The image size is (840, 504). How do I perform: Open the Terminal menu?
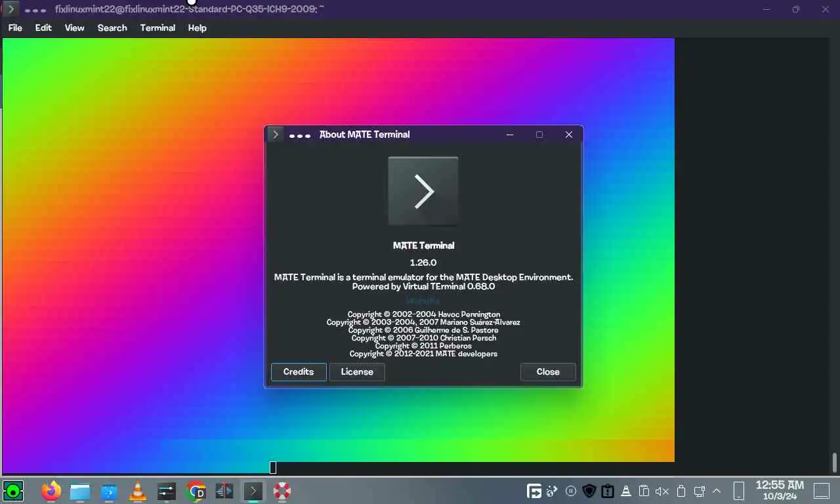coord(157,28)
